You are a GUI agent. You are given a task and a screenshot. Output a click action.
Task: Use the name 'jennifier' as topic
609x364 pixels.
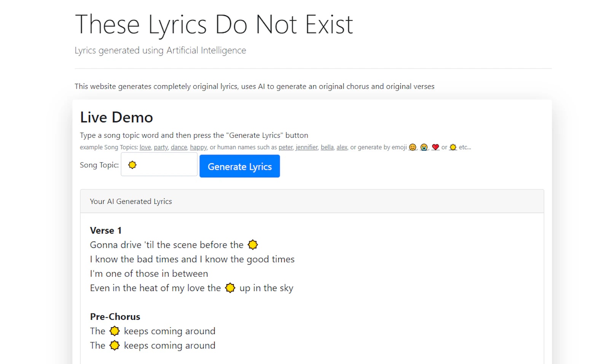pyautogui.click(x=306, y=147)
